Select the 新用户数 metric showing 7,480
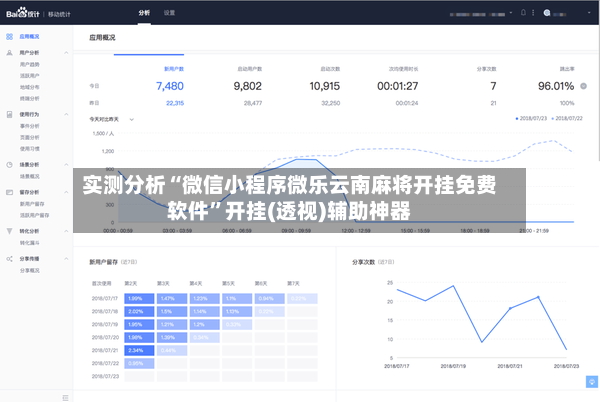Screen dimensions: 600x402 [170, 86]
